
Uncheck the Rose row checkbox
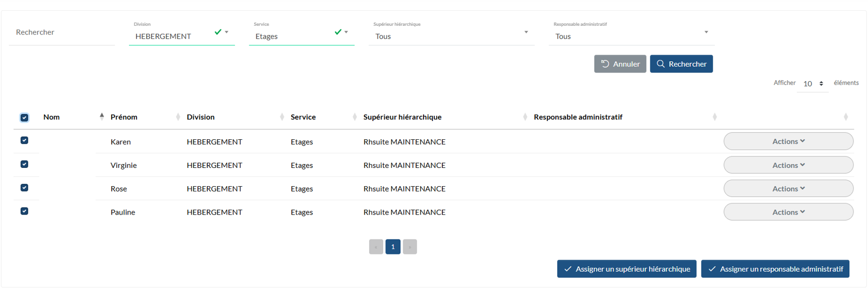24,188
